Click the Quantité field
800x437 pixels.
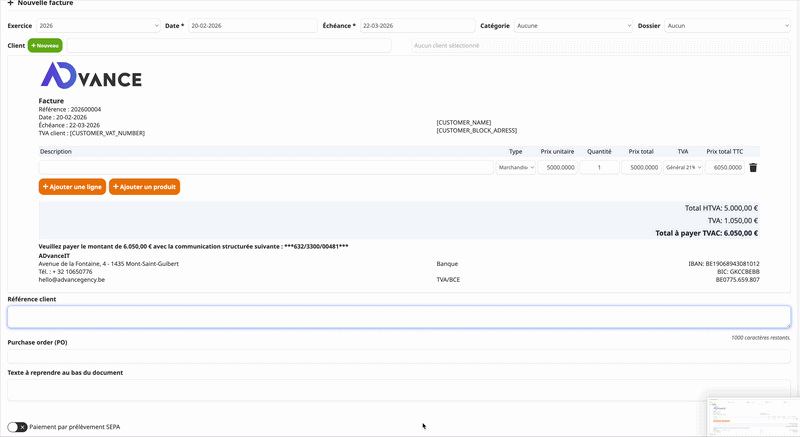click(599, 168)
